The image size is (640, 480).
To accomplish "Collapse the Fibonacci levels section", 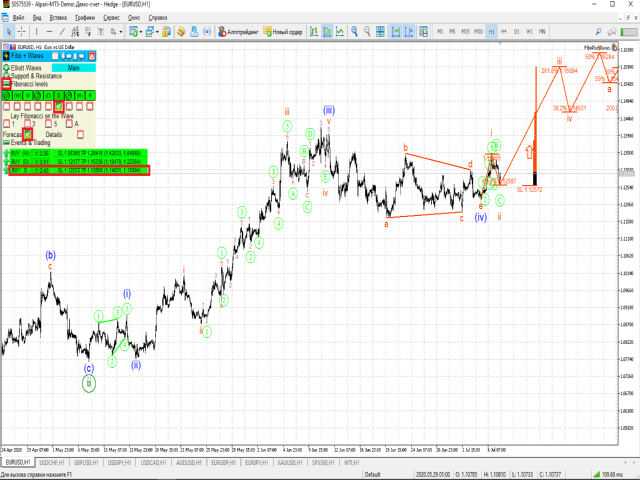I will pos(6,84).
